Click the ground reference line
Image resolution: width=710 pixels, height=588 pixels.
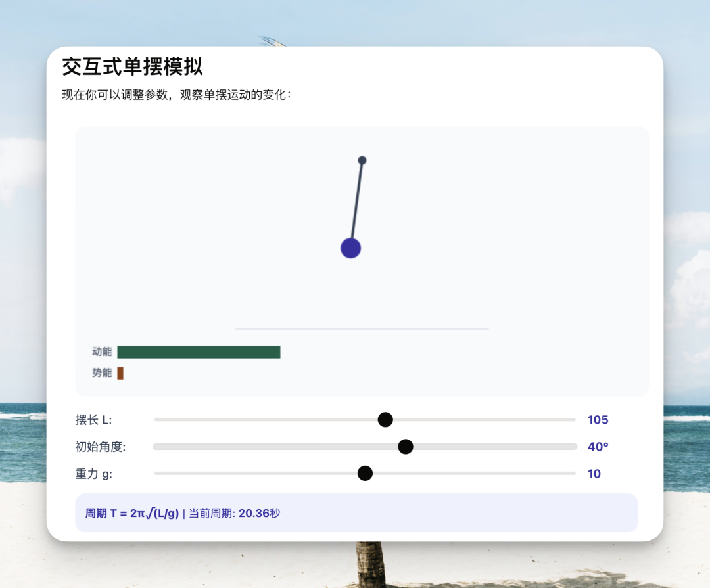(362, 328)
